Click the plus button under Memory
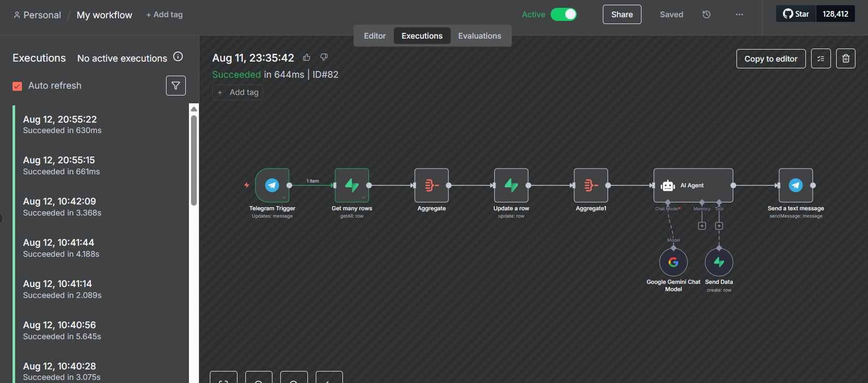The image size is (868, 383). [x=702, y=226]
